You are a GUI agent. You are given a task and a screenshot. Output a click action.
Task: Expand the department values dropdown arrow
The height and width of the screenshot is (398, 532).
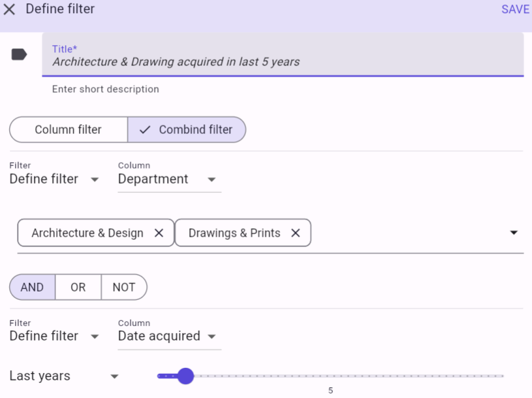pyautogui.click(x=514, y=233)
